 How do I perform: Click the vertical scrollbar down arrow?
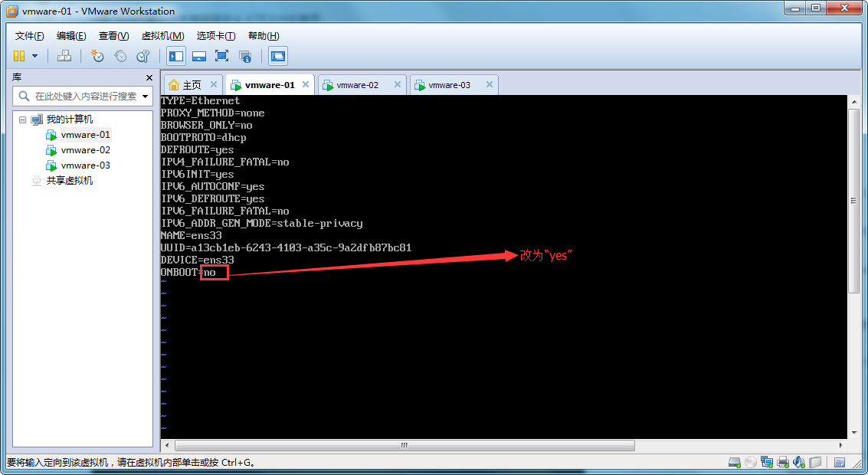pyautogui.click(x=853, y=434)
